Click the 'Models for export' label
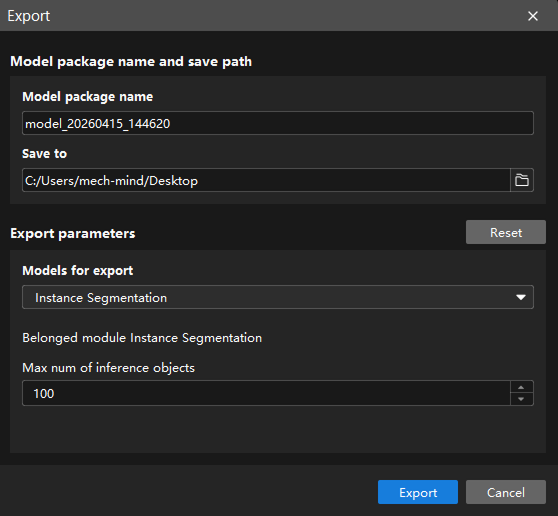The width and height of the screenshot is (558, 516). [x=78, y=270]
